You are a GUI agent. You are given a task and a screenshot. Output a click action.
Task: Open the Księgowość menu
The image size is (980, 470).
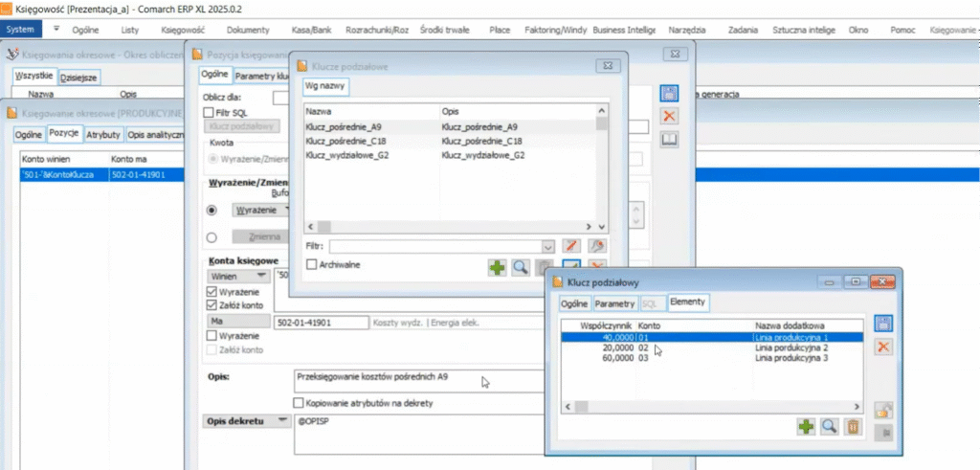183,30
